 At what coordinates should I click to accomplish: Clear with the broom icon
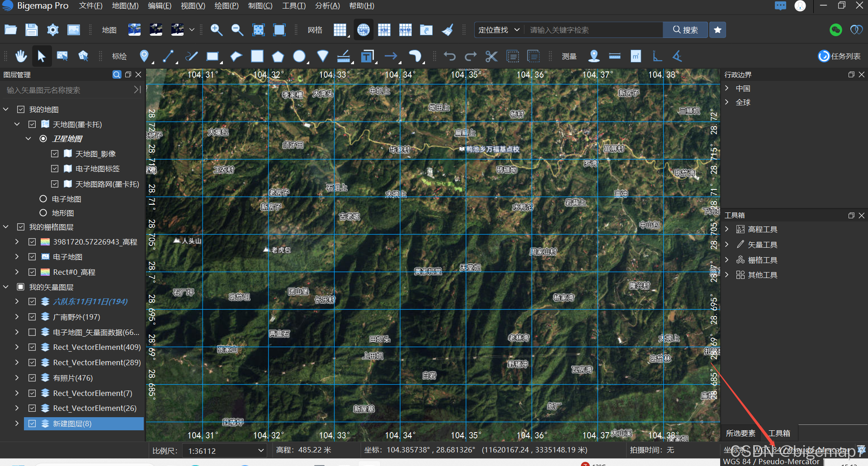[x=448, y=30]
